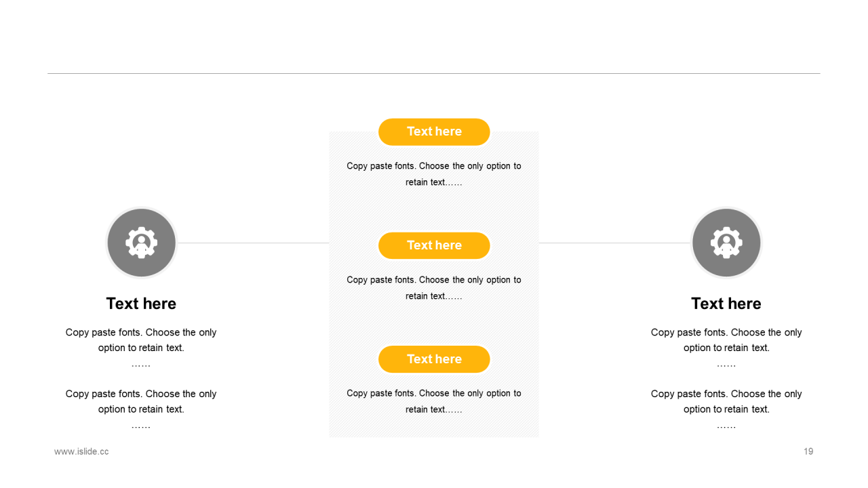Image resolution: width=868 pixels, height=488 pixels.
Task: Select the horizontal divider line at top
Action: click(x=434, y=73)
